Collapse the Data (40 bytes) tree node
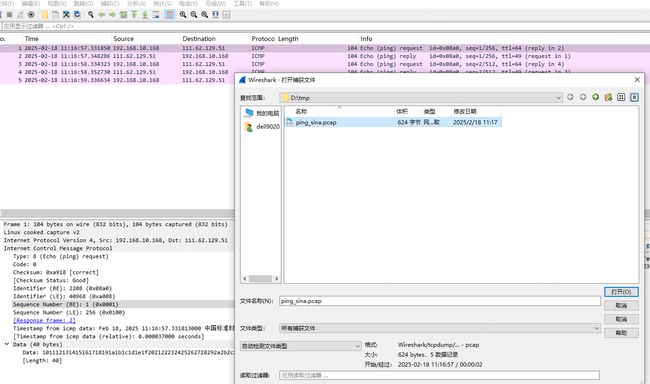The width and height of the screenshot is (650, 384). coord(7,344)
